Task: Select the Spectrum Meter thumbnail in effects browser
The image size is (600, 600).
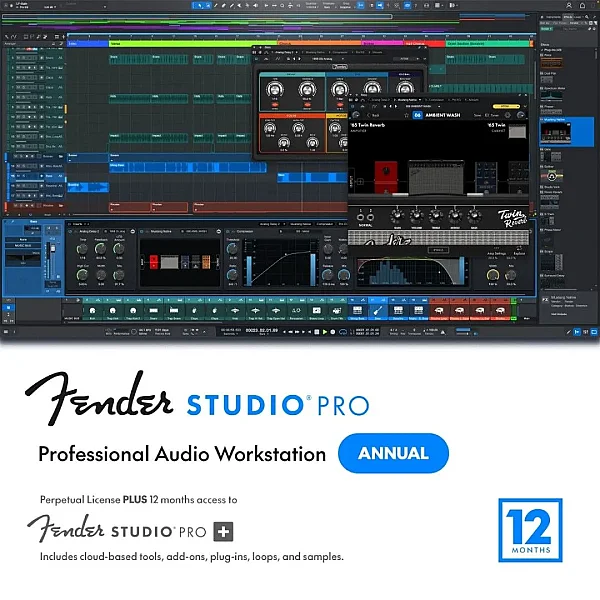Action: [551, 95]
